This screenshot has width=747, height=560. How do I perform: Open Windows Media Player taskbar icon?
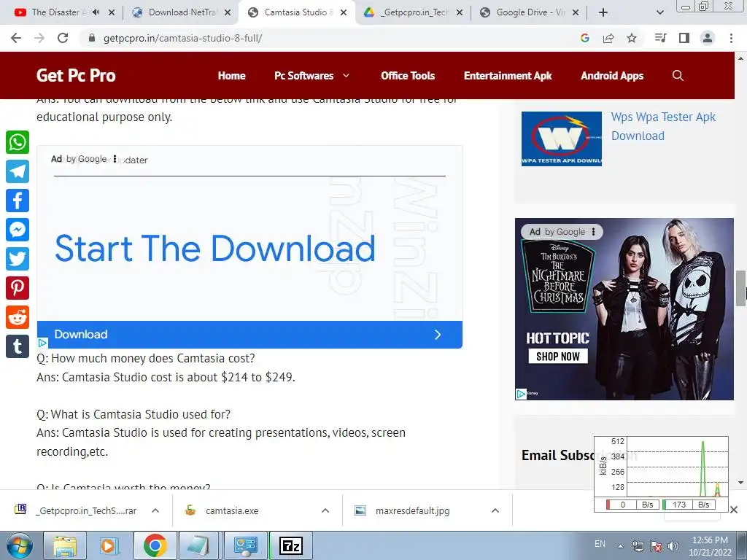click(108, 545)
